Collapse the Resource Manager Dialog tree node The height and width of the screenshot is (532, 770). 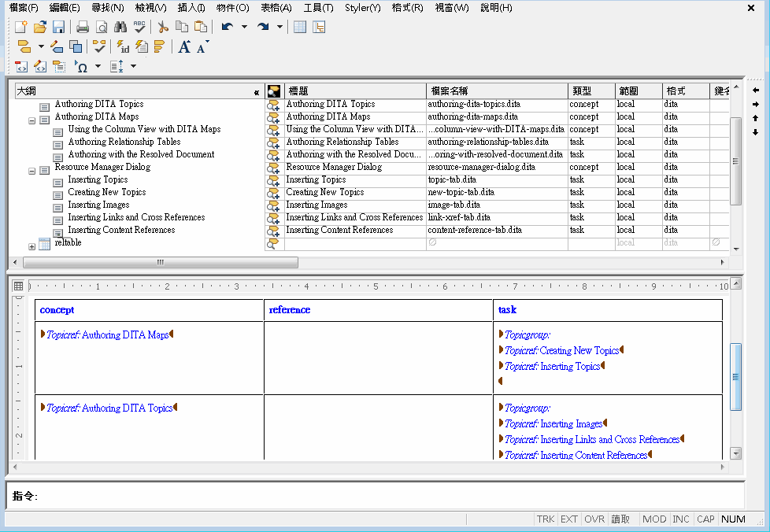tap(32, 172)
